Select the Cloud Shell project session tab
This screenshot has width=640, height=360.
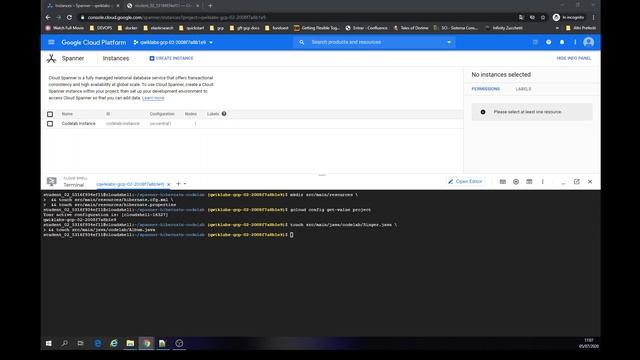point(130,184)
